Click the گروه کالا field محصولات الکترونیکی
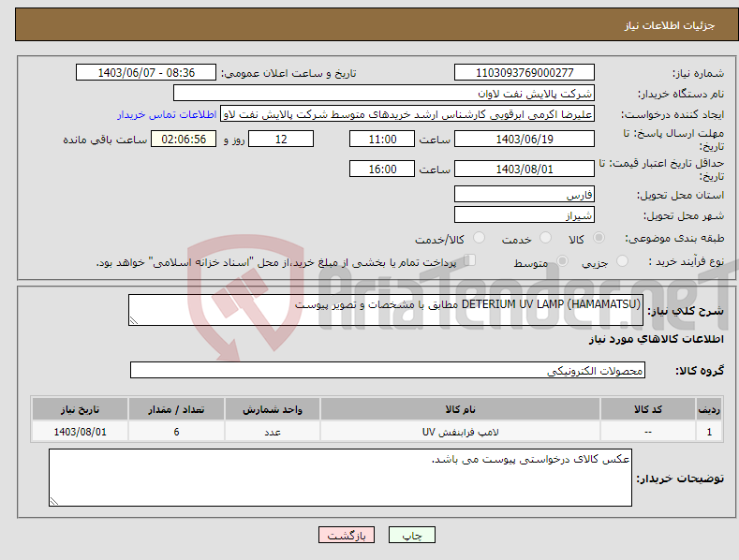The height and width of the screenshot is (560, 739). [x=388, y=370]
